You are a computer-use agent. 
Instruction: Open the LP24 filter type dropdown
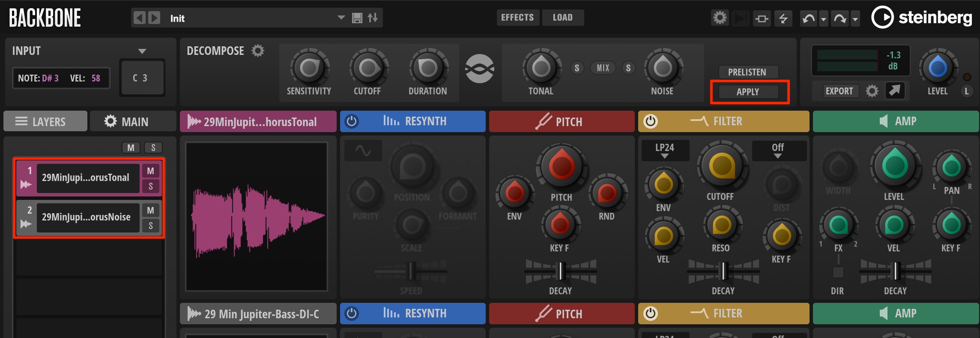tap(665, 151)
